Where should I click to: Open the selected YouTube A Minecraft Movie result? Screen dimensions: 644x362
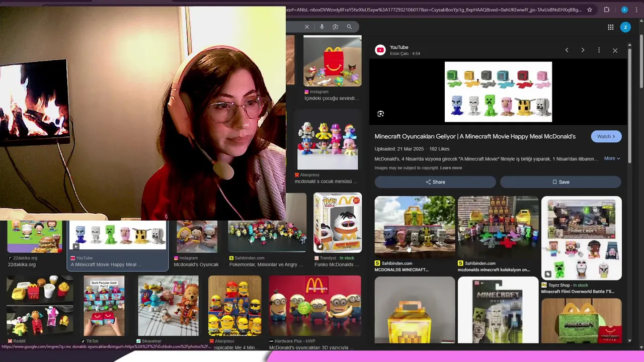(x=118, y=235)
